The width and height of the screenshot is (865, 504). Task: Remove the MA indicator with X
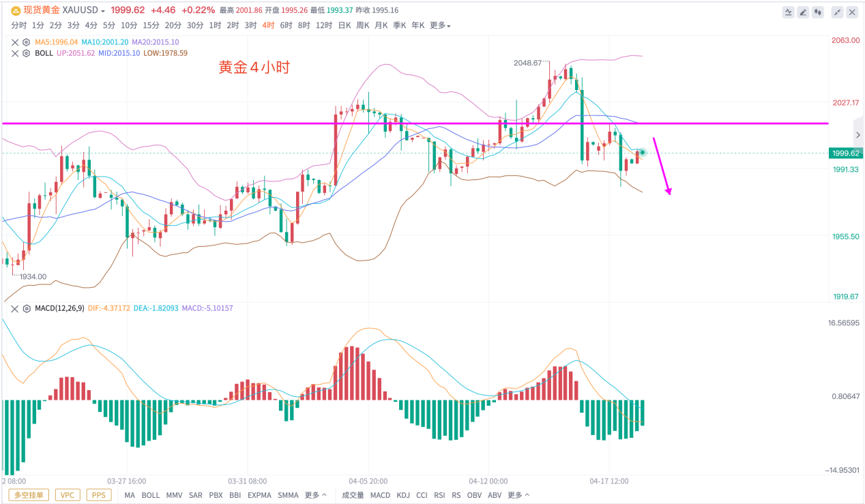(15, 42)
